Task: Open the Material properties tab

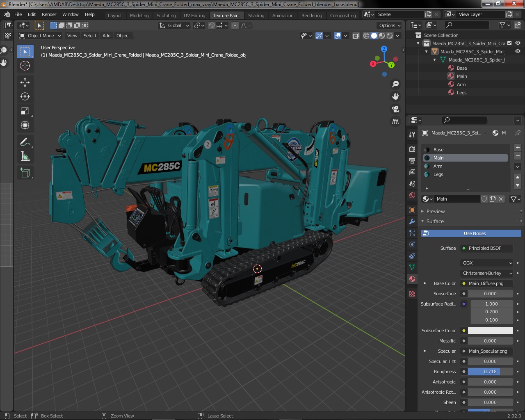Action: (412, 279)
